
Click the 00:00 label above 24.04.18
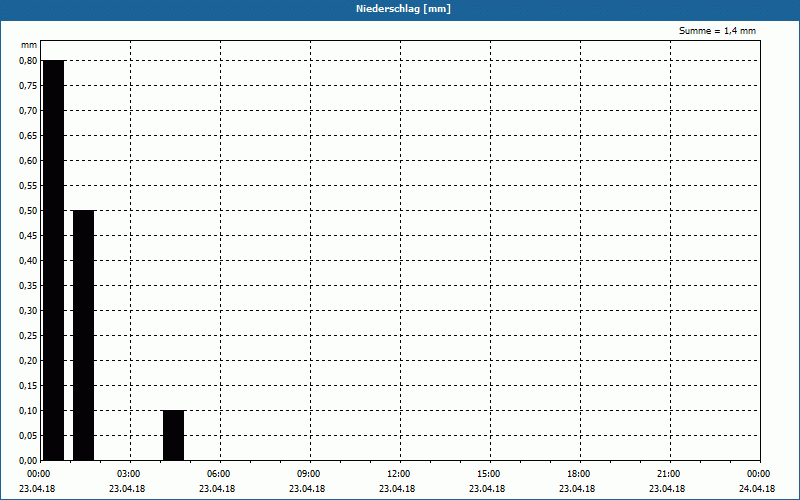[759, 474]
